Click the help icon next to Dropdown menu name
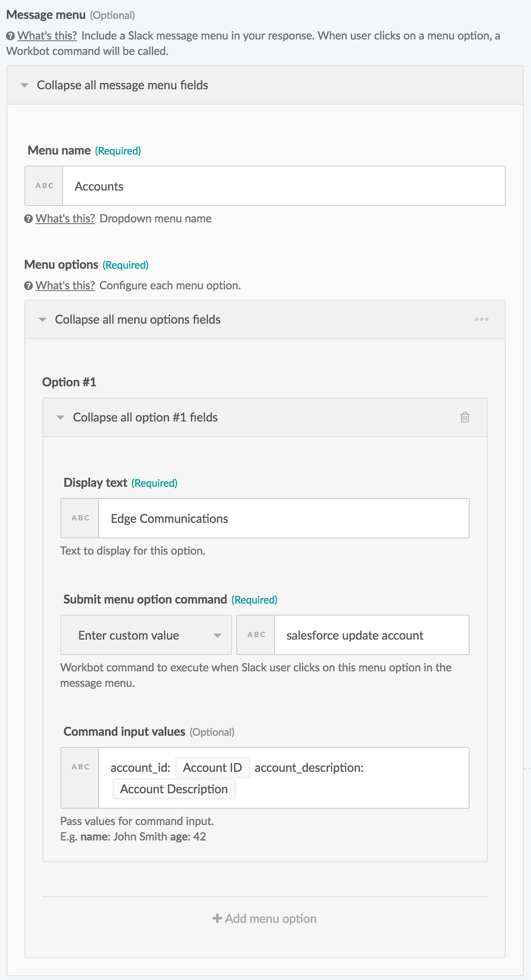 (28, 219)
